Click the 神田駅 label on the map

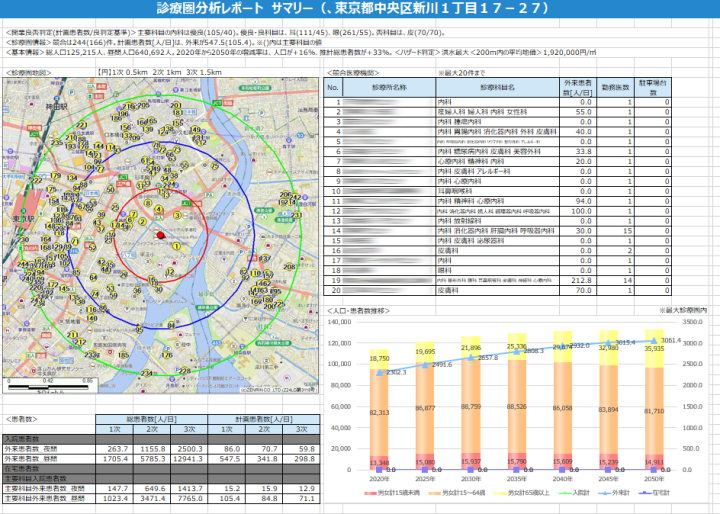[x=56, y=106]
